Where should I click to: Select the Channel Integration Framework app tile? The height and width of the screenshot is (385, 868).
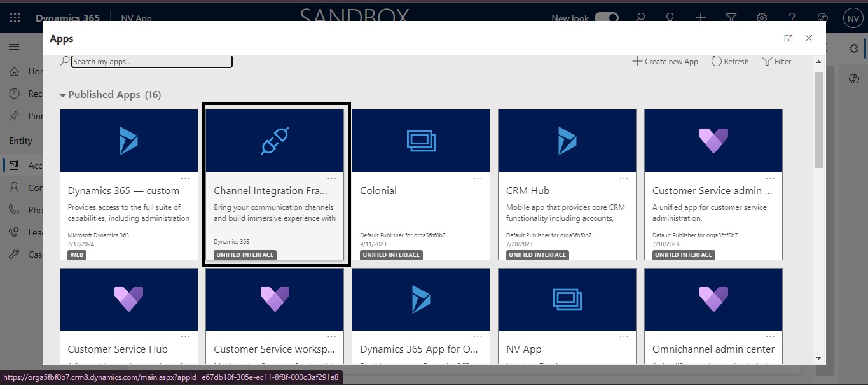(275, 184)
